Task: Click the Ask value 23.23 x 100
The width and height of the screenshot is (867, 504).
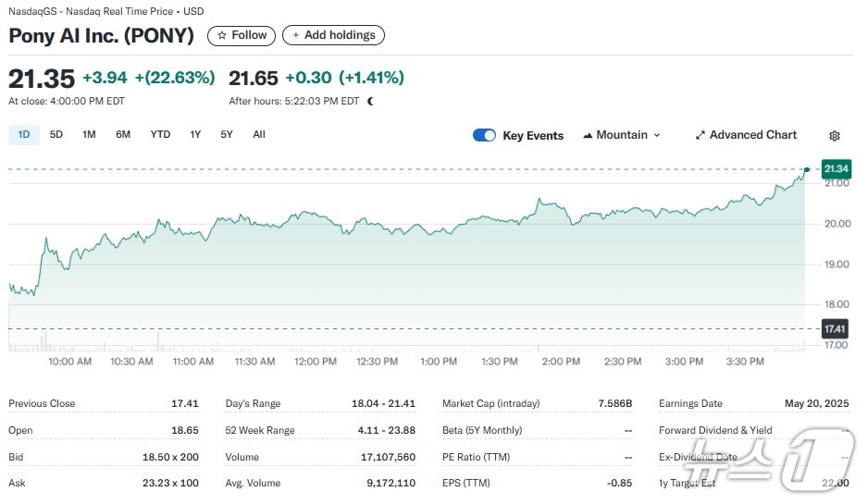Action: (170, 484)
